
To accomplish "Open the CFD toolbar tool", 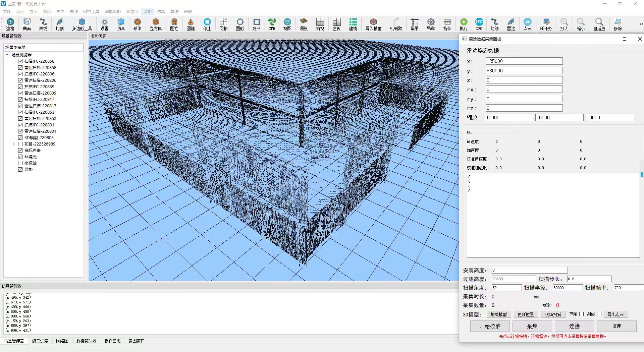I will [272, 24].
